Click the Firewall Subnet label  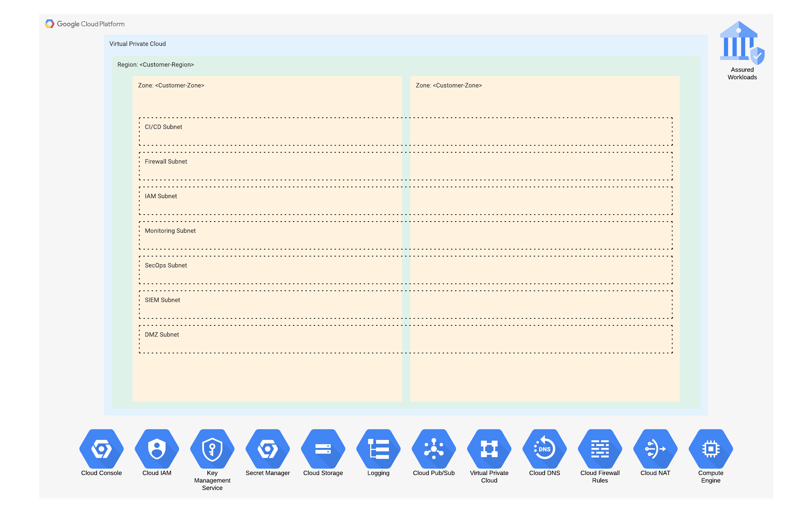click(166, 162)
